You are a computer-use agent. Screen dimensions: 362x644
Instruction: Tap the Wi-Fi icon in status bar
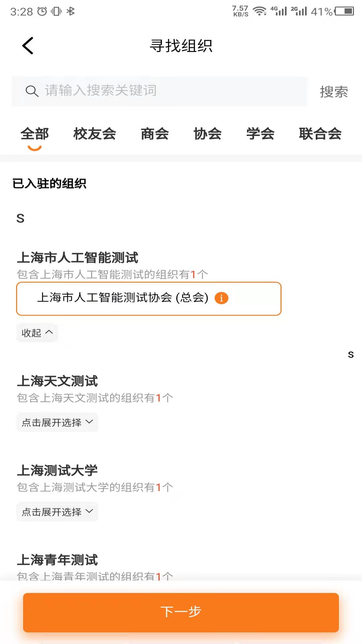coord(259,11)
